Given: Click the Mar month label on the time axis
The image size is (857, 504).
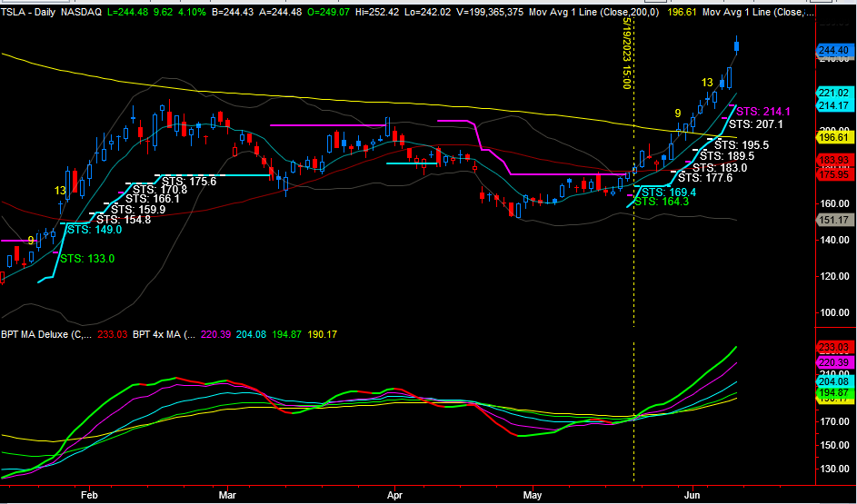Looking at the screenshot, I should point(226,494).
